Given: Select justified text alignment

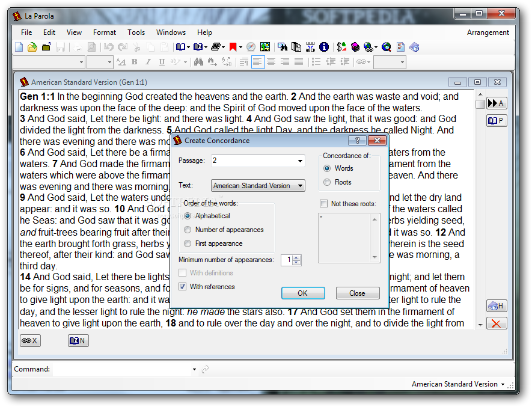Looking at the screenshot, I should pyautogui.click(x=299, y=62).
